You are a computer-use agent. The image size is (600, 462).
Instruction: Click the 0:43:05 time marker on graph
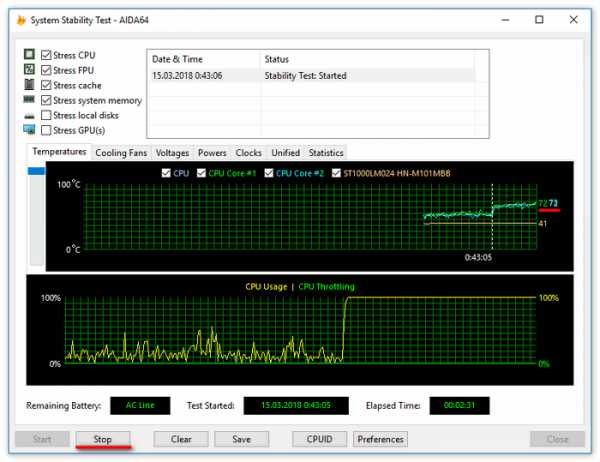coord(478,257)
